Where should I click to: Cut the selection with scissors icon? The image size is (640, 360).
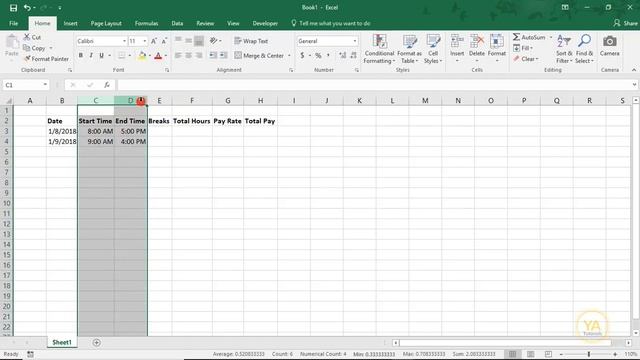[x=32, y=37]
